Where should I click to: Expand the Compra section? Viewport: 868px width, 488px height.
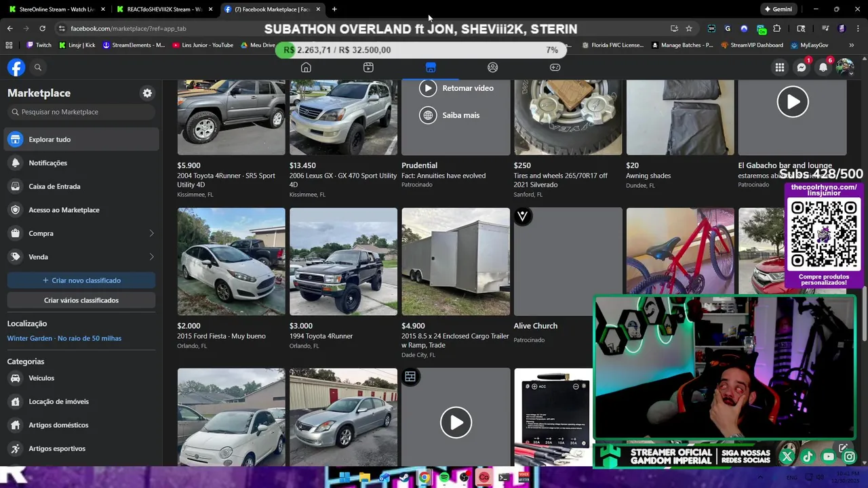pos(81,233)
